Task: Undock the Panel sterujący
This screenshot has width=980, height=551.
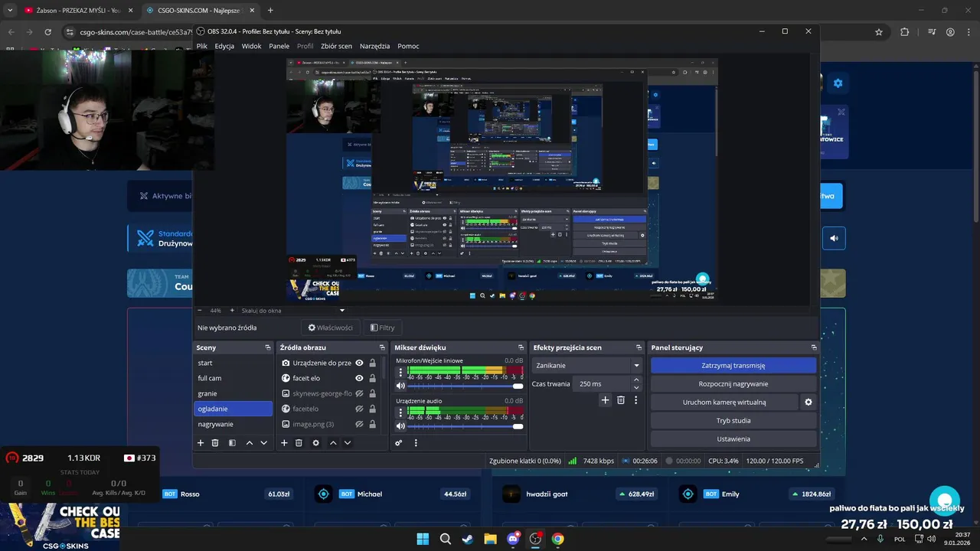Action: (x=814, y=347)
